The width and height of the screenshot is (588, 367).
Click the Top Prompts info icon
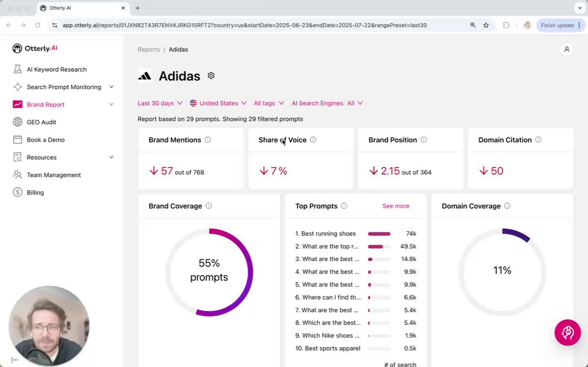(344, 206)
